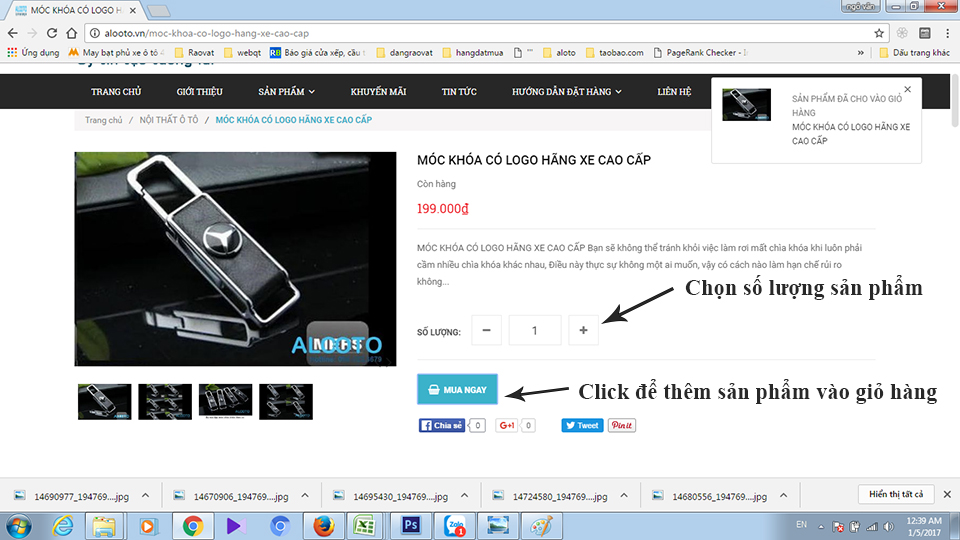Open the LIÊN HỆ menu item
This screenshot has width=960, height=540.
coord(674,92)
